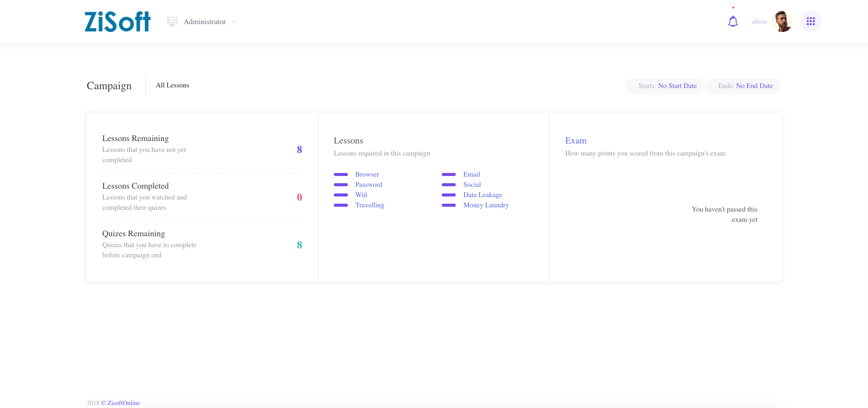Open the Social lesson link
This screenshot has height=408, width=868.
[x=472, y=185]
